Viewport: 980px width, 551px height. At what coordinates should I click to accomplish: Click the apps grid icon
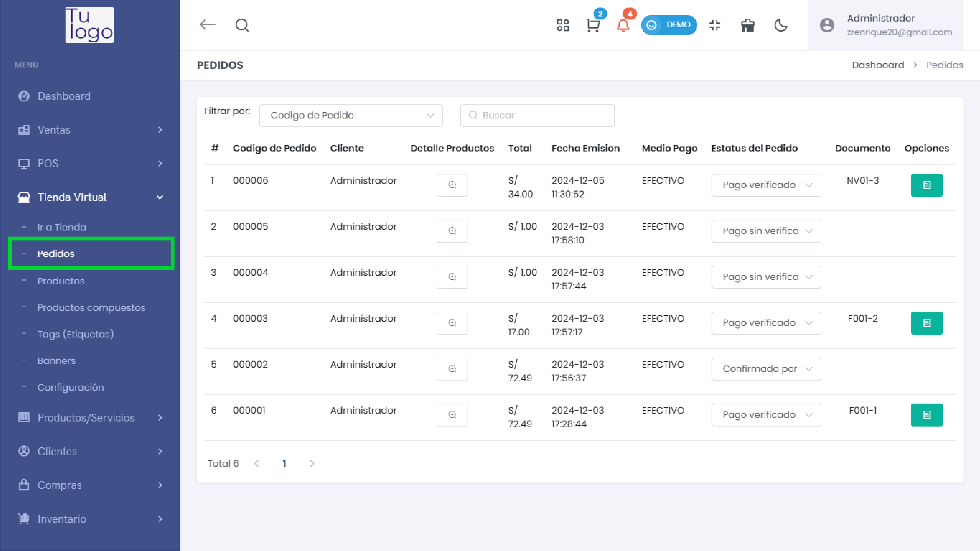(x=563, y=26)
